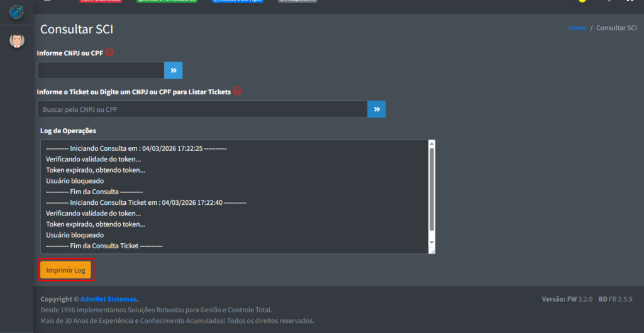The width and height of the screenshot is (644, 333).
Task: Click the green badge in the top bar
Action: pyautogui.click(x=167, y=1)
